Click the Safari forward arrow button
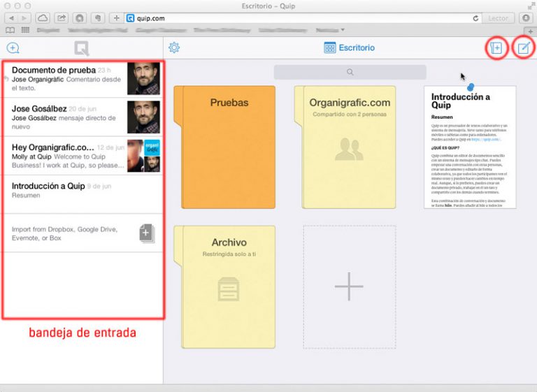The height and width of the screenshot is (392, 537). click(24, 18)
